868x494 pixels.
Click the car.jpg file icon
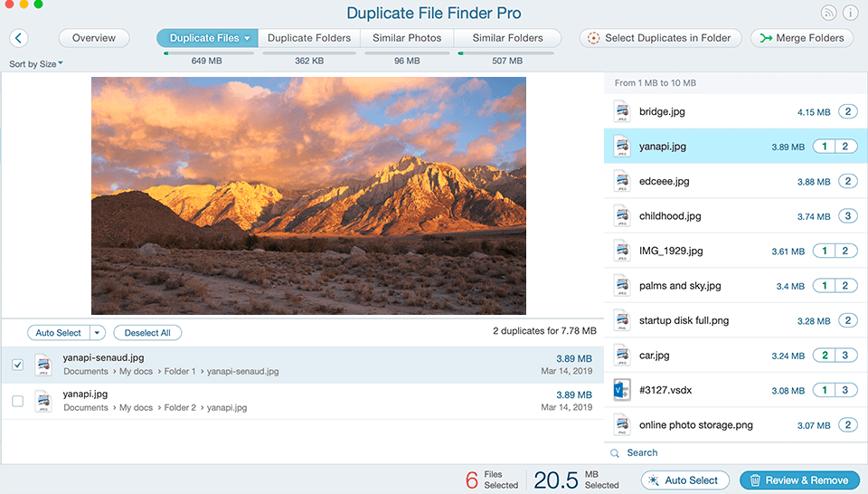[x=622, y=355]
